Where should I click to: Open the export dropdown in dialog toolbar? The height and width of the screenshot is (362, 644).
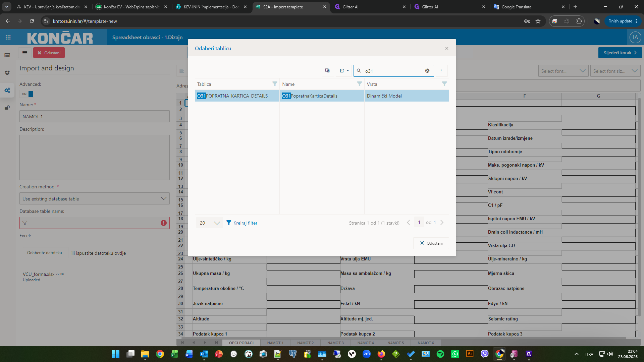point(344,71)
